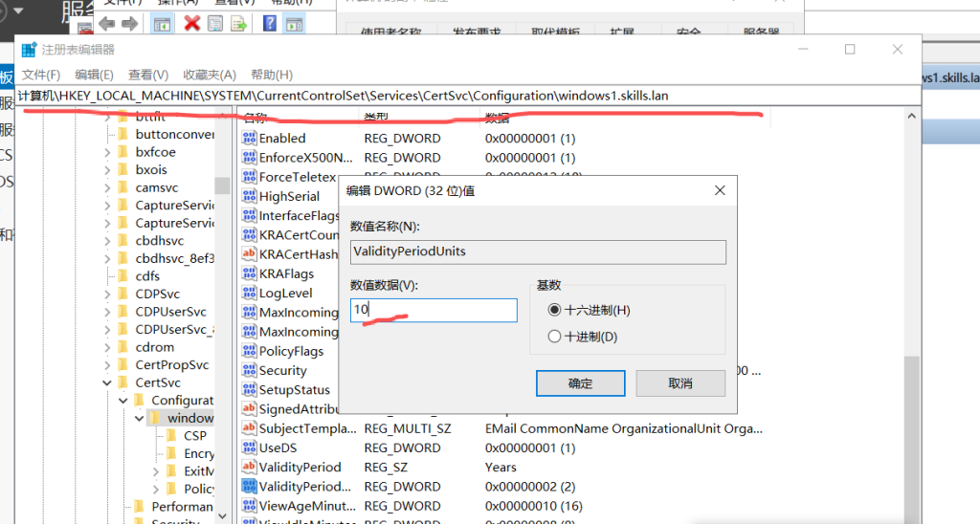Click the 数值数据 value data field
Screen dimensions: 980x524
(x=434, y=310)
